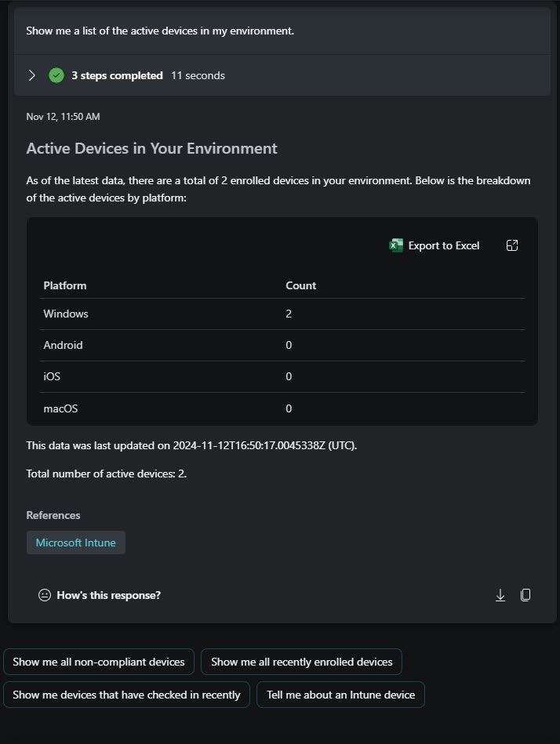Select the Windows row in table
Screen dimensions: 560x744
282,314
